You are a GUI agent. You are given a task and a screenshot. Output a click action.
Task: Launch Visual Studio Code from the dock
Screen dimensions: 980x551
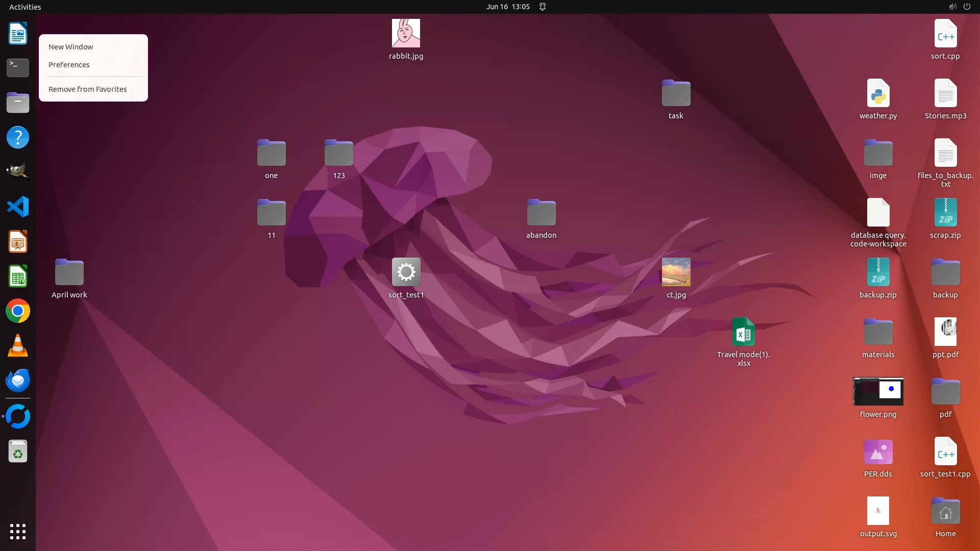coord(18,207)
